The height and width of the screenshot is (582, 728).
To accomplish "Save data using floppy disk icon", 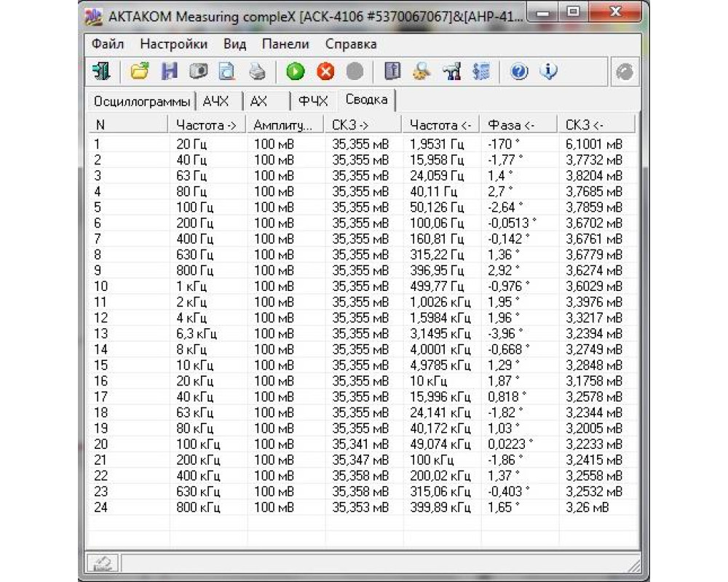I will click(x=170, y=71).
